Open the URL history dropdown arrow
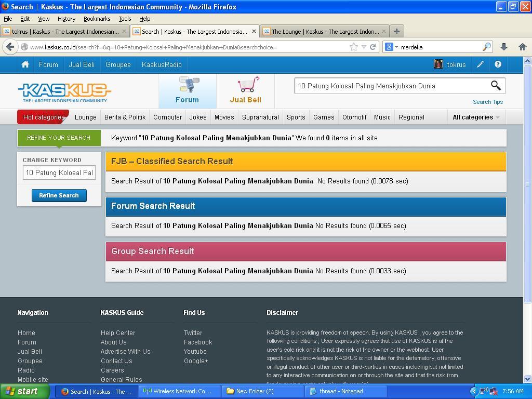Viewport: 532px width, 399px height. (364, 47)
